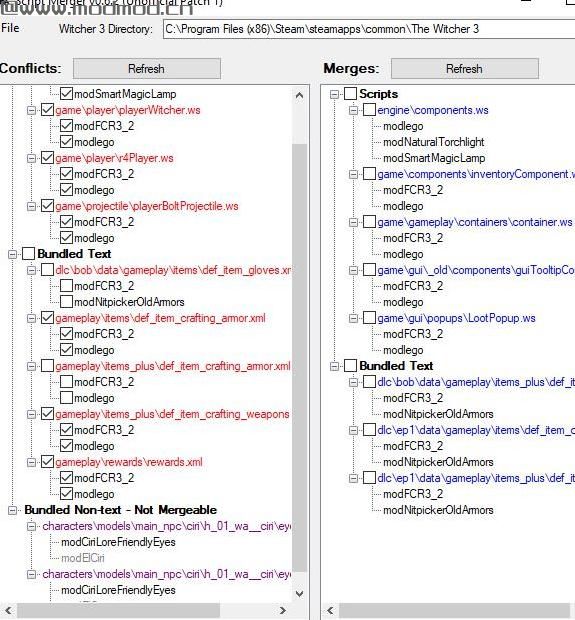Click Conflicts horizontal scrollbar right arrow
The width and height of the screenshot is (575, 620).
282,610
